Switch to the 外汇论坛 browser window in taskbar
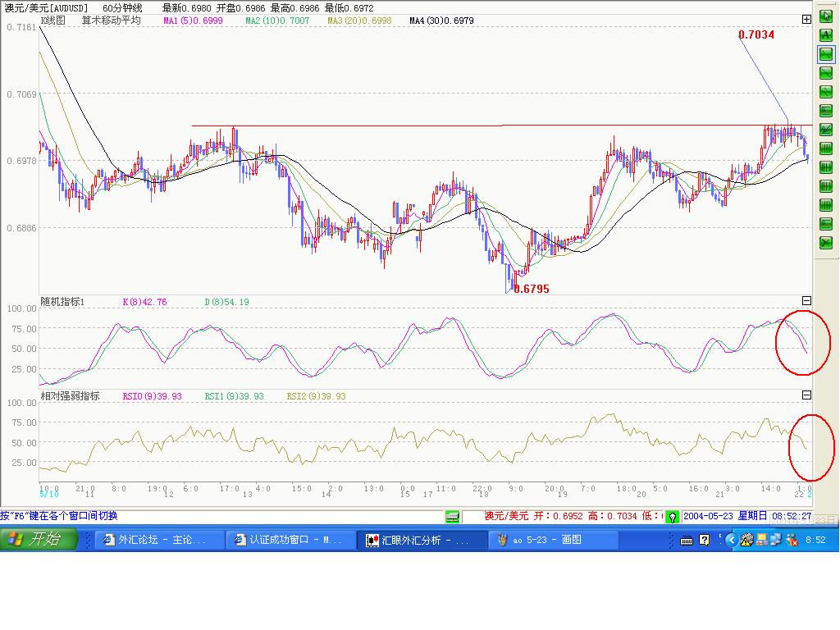This screenshot has width=840, height=630. tap(159, 540)
